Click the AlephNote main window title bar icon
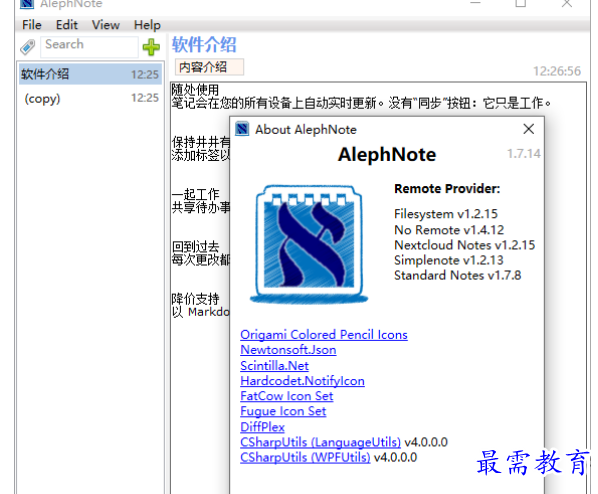Image resolution: width=598 pixels, height=494 pixels. tap(27, 5)
